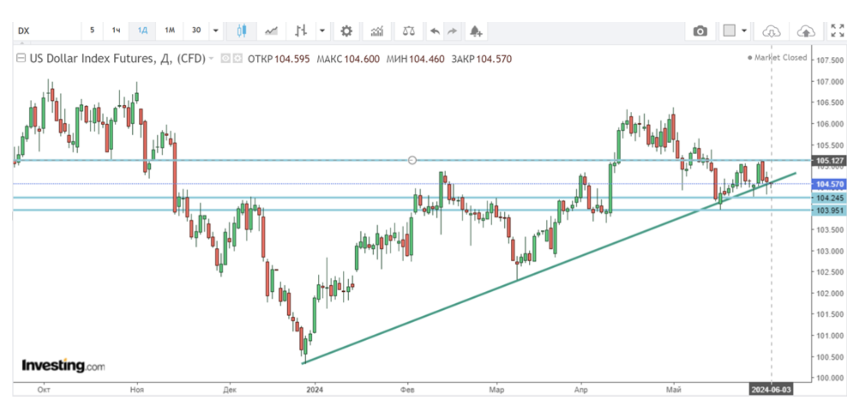Toggle fullscreen mode with arrows icon

click(x=838, y=30)
